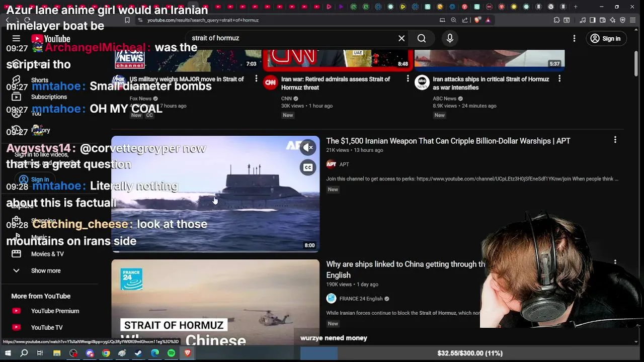Open the APT channel avatar
The width and height of the screenshot is (644, 362).
tap(331, 164)
